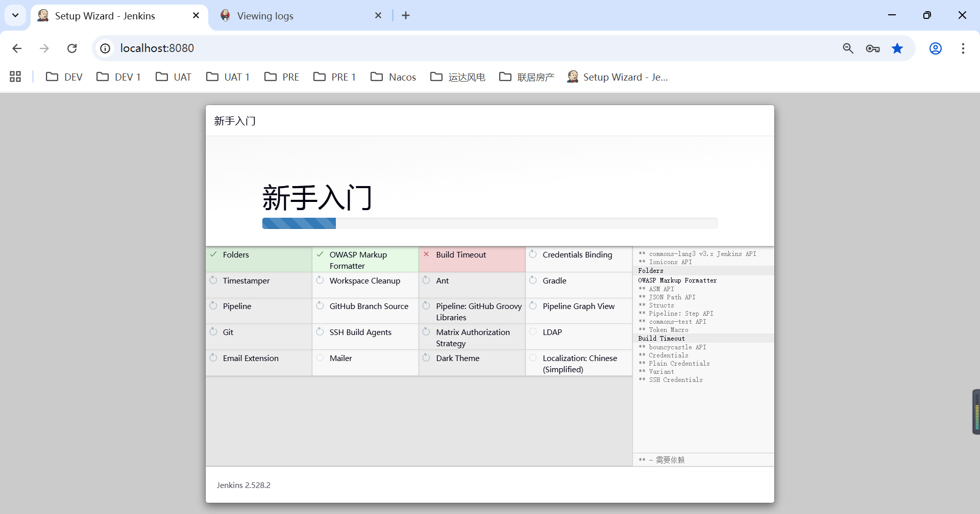Screen dimensions: 980x514
Task: Open the 运达风电 bookmark folder
Action: pyautogui.click(x=458, y=77)
